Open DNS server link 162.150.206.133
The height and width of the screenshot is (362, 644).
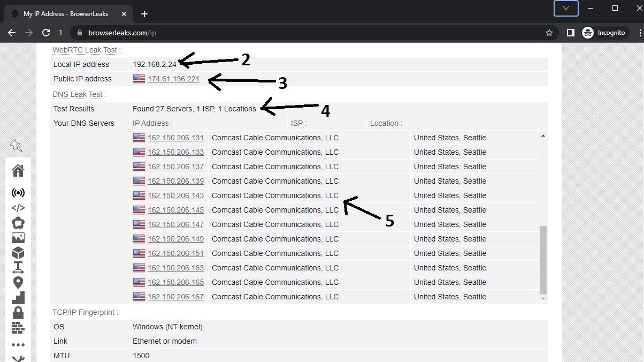(x=175, y=152)
